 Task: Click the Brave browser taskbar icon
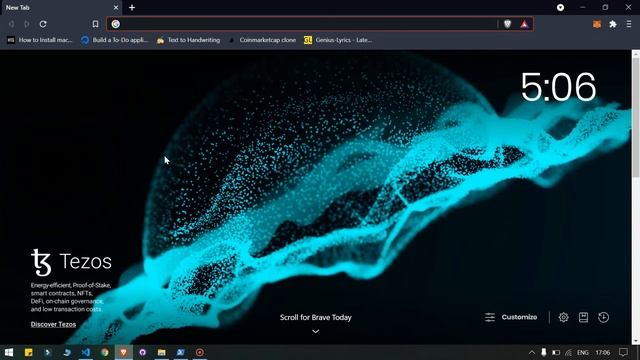coord(124,352)
